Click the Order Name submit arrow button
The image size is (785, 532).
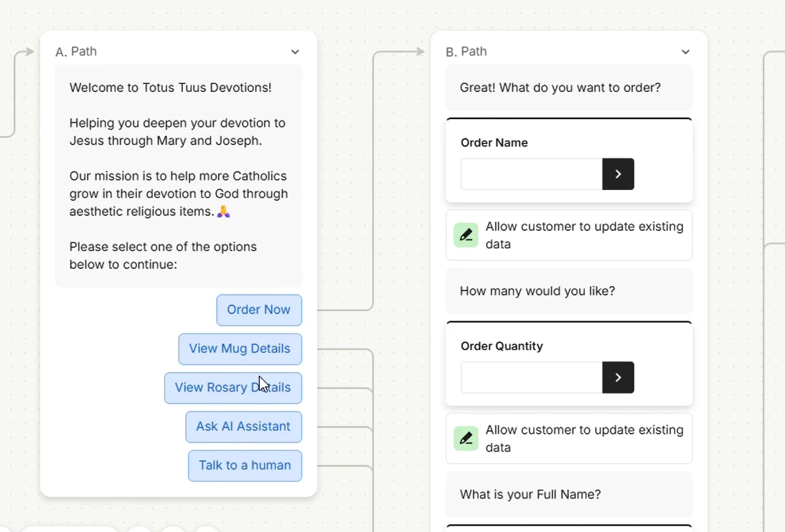coord(618,174)
